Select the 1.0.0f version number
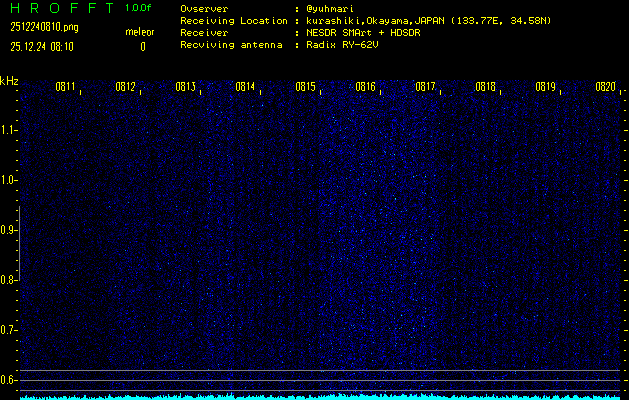 click(x=139, y=8)
